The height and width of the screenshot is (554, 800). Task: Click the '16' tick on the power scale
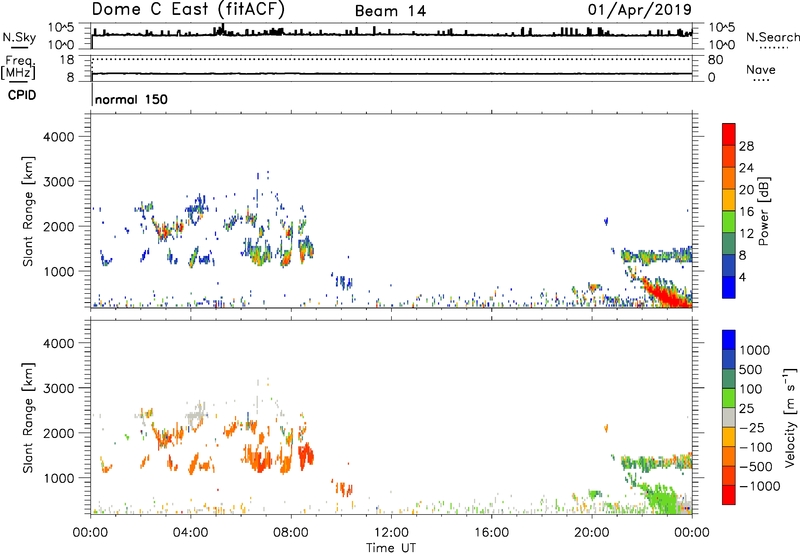[746, 212]
